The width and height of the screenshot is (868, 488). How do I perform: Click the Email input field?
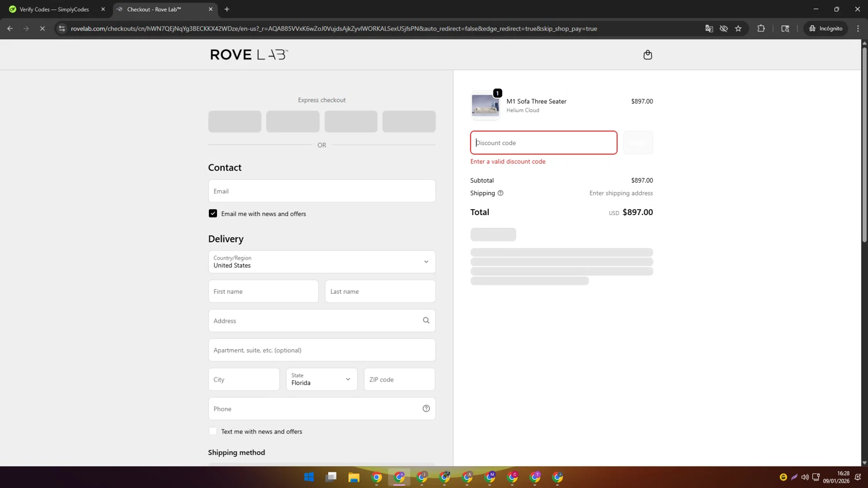tap(322, 191)
